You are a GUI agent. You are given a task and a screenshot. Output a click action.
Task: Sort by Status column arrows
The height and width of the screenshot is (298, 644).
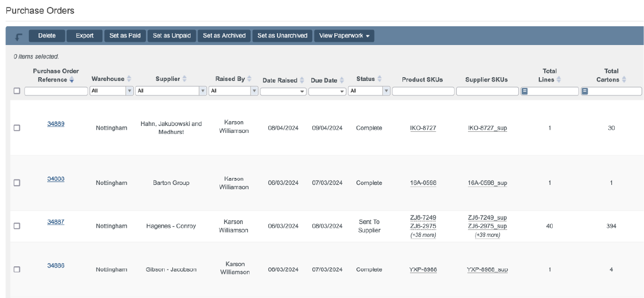pyautogui.click(x=379, y=79)
